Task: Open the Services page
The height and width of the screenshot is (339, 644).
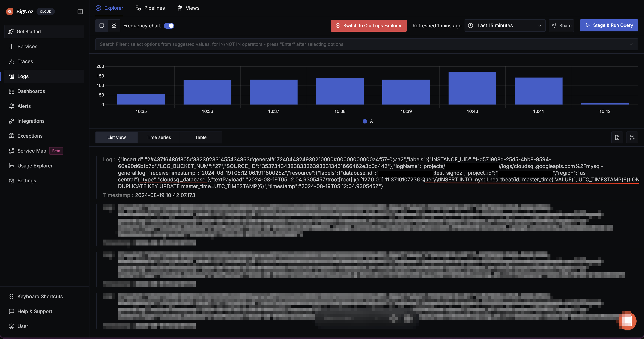Action: [x=44, y=46]
